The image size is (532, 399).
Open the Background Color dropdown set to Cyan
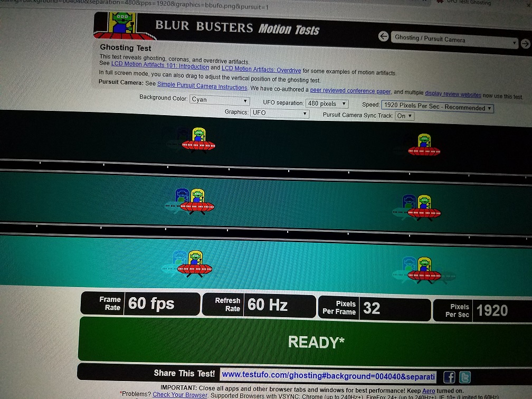(x=220, y=100)
